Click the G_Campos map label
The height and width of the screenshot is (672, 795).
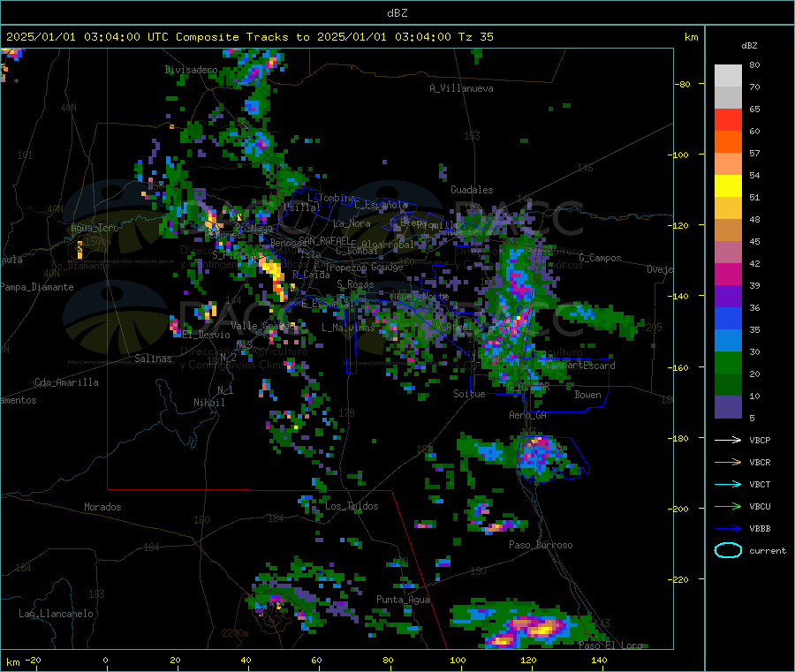(x=600, y=258)
